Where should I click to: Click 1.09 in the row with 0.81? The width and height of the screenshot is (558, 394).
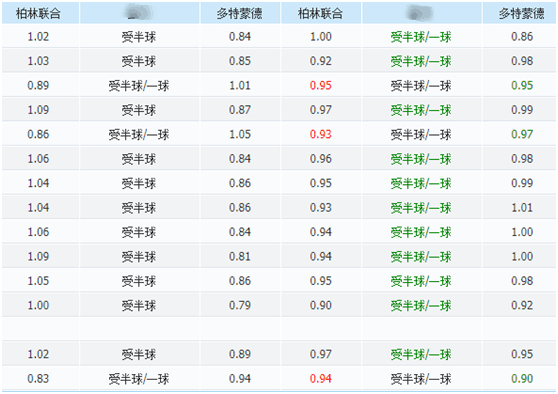click(x=38, y=256)
